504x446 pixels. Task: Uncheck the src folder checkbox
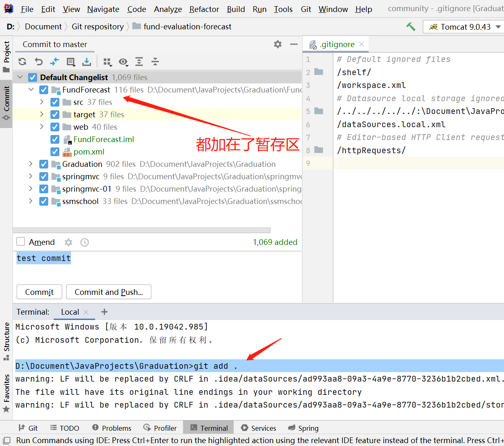point(55,102)
